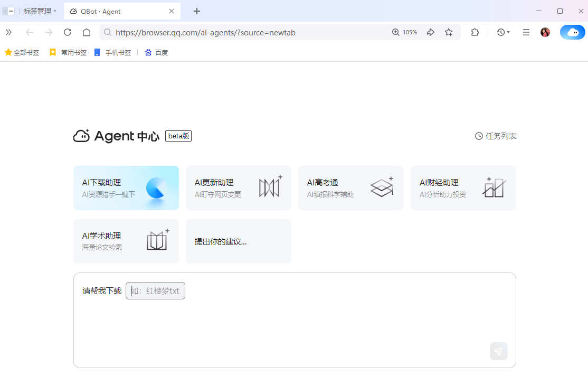Open browser extensions panel
The width and height of the screenshot is (588, 376).
tap(475, 32)
